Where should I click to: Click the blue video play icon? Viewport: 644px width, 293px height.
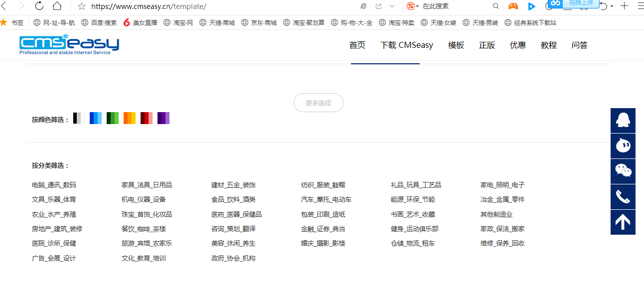[x=531, y=6]
